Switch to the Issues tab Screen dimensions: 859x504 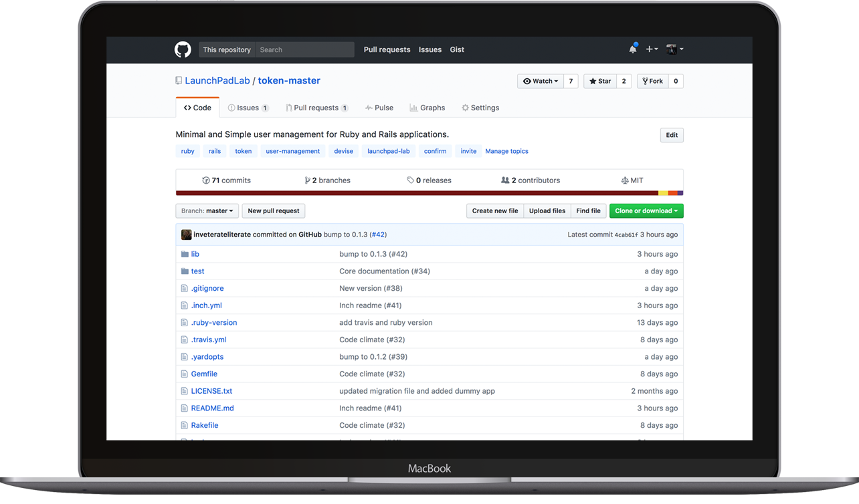[x=248, y=108]
